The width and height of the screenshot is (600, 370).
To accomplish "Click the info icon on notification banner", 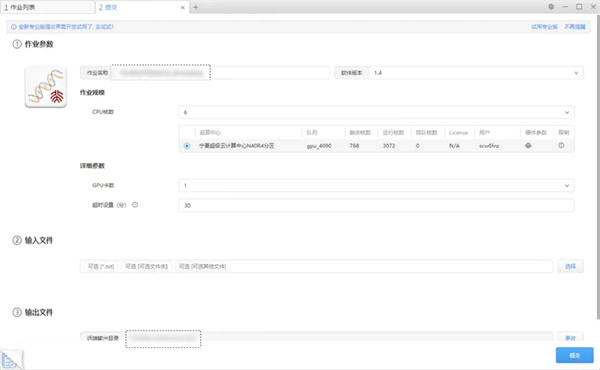I will (14, 27).
